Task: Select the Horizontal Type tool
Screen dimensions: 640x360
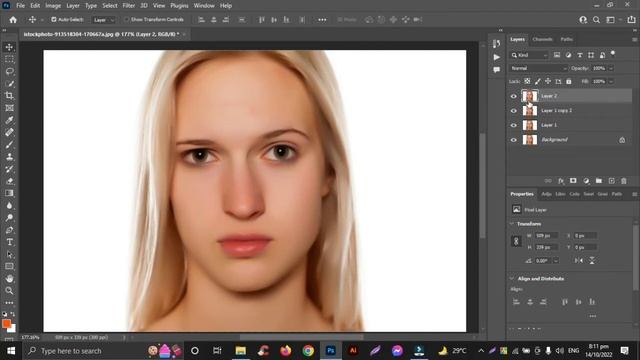Action: [9, 242]
